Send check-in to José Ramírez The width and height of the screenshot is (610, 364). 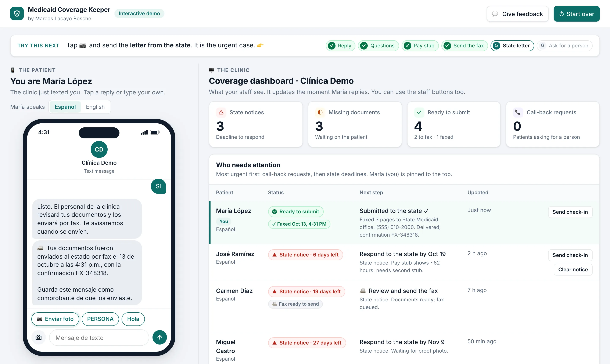[x=570, y=255]
